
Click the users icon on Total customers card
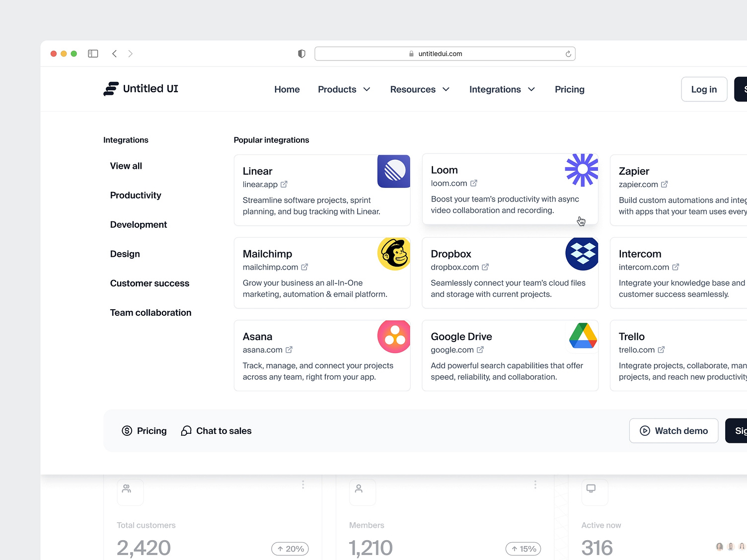point(127,489)
